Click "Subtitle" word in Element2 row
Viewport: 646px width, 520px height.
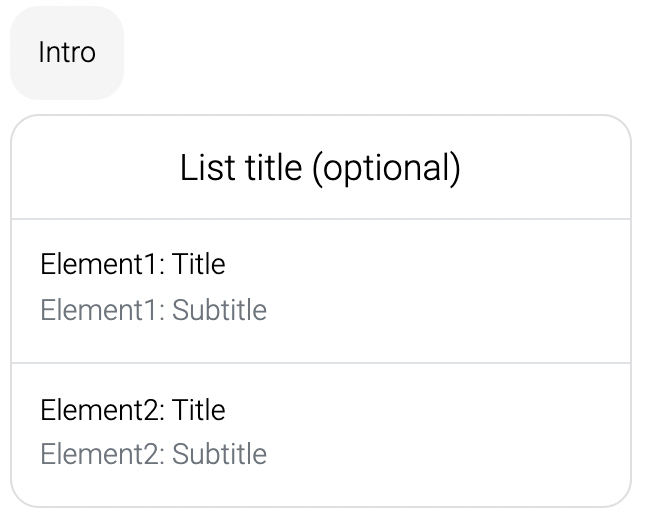219,454
